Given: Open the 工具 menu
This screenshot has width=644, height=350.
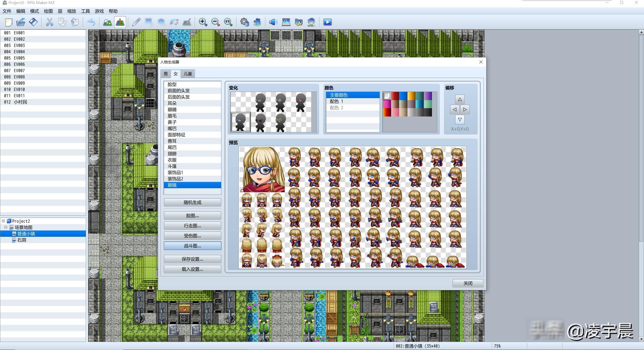Looking at the screenshot, I should [85, 11].
